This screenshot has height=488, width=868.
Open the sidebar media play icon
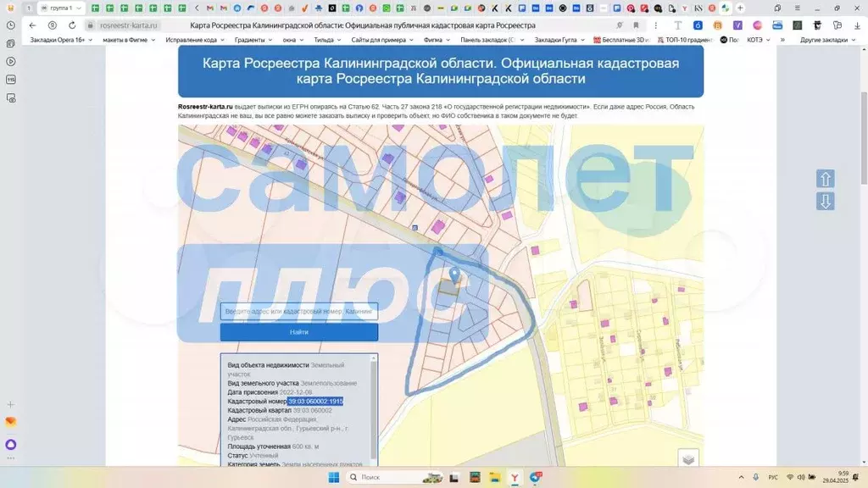[x=10, y=61]
